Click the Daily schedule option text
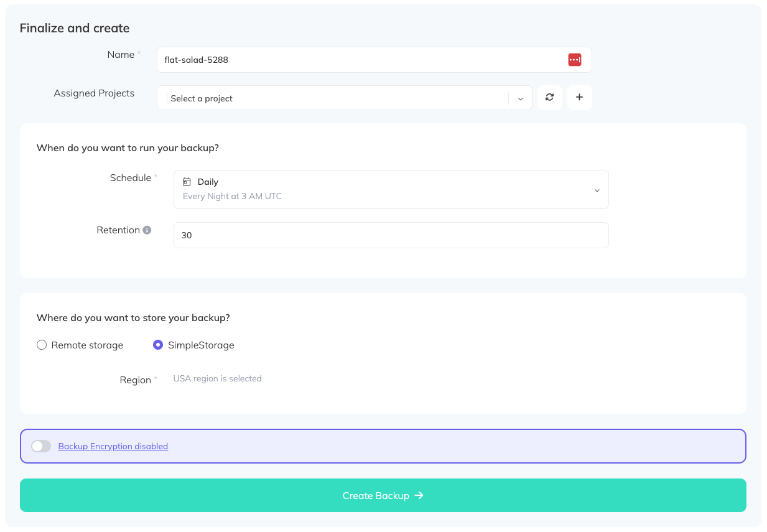The image size is (767, 532). [208, 182]
